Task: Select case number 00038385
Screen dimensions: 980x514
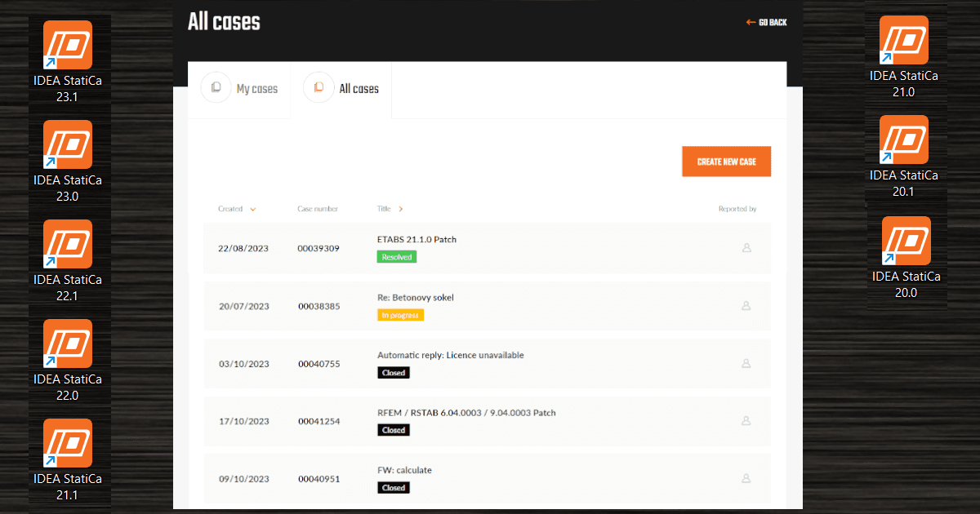Action: [318, 307]
